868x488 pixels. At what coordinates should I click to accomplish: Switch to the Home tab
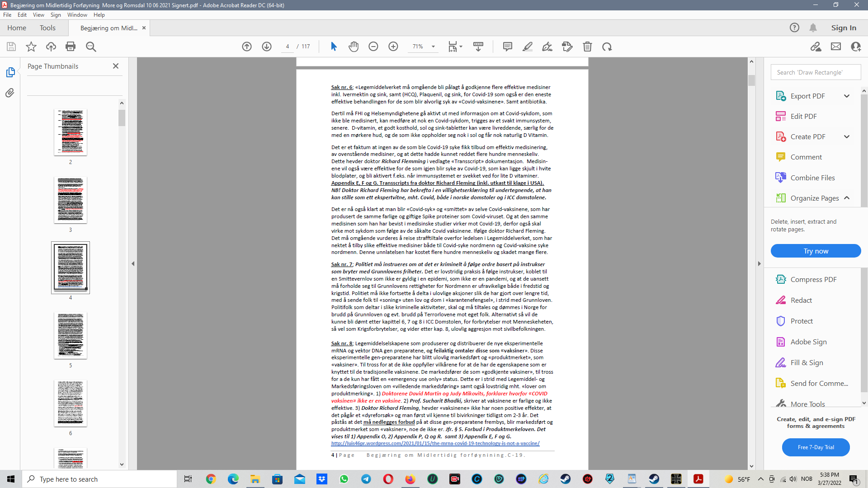point(17,28)
